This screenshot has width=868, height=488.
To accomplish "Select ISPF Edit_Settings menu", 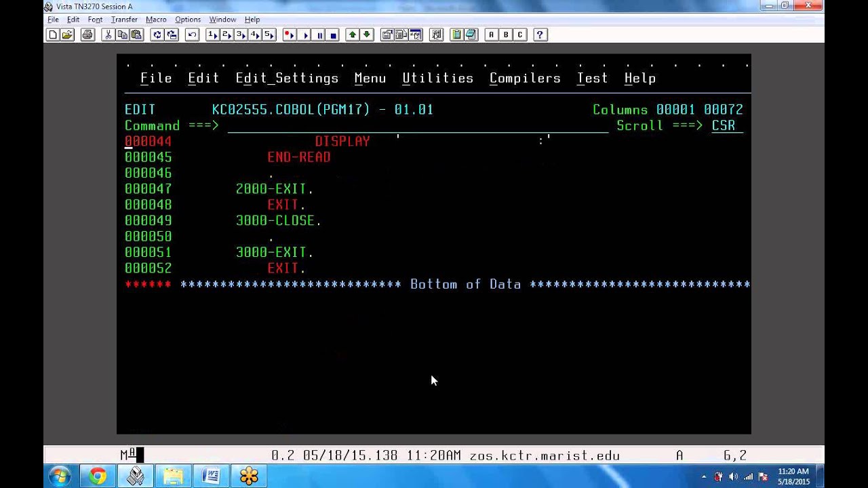I will coord(287,79).
